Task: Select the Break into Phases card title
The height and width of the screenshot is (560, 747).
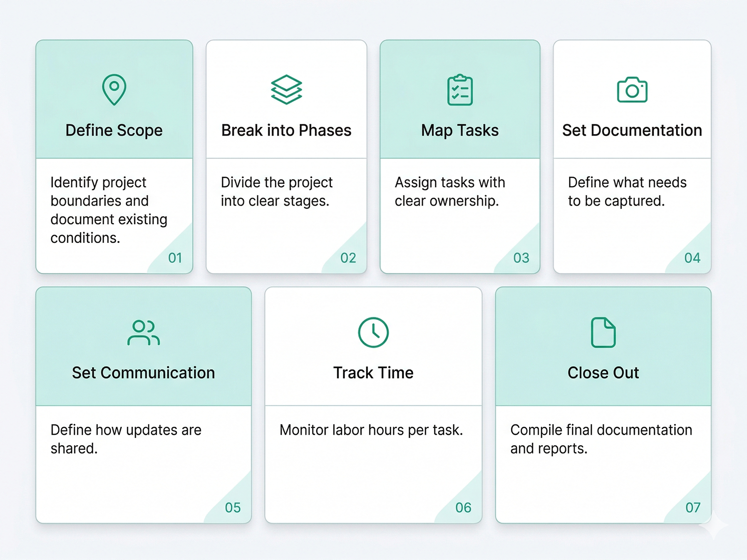Action: [286, 130]
